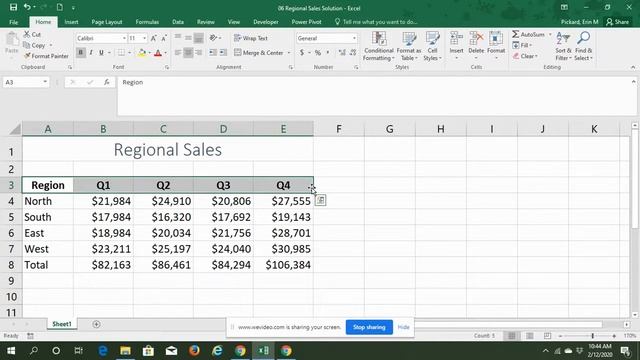Click the Save icon in title bar
Screen dimensions: 640x360
pos(13,7)
